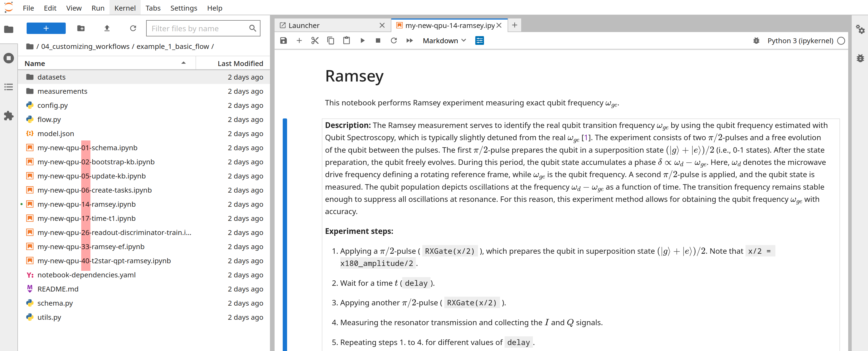Save the notebook with the disk icon

(283, 40)
